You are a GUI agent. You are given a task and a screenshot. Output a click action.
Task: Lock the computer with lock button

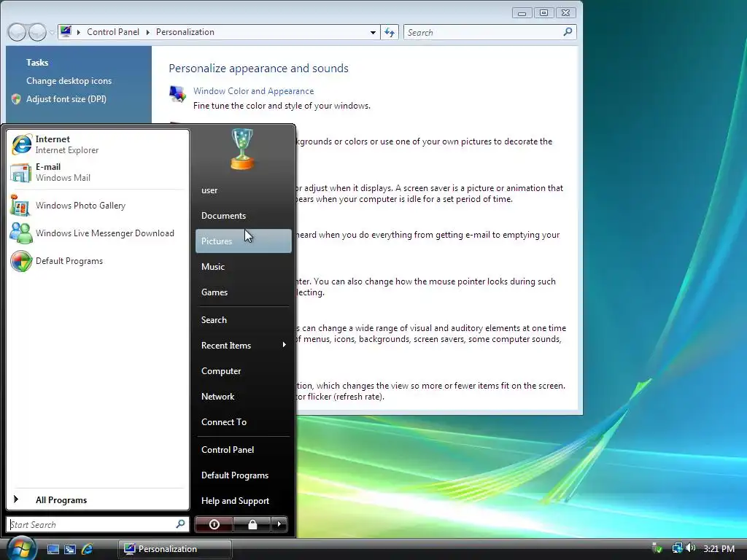pyautogui.click(x=252, y=524)
